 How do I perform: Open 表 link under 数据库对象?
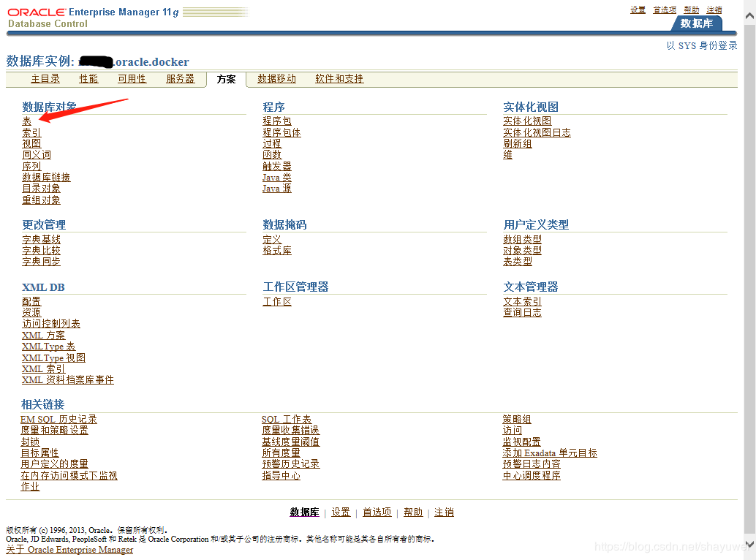(x=26, y=121)
